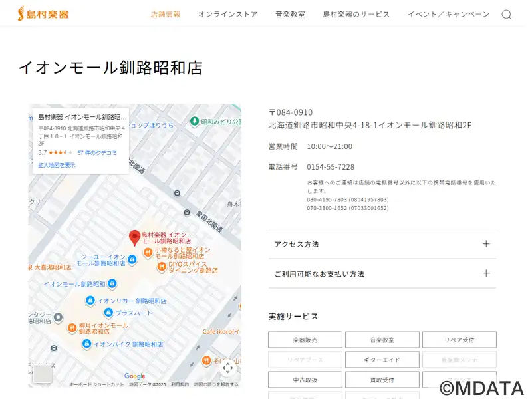
Task: Open 店舗情報 menu item
Action: 166,14
